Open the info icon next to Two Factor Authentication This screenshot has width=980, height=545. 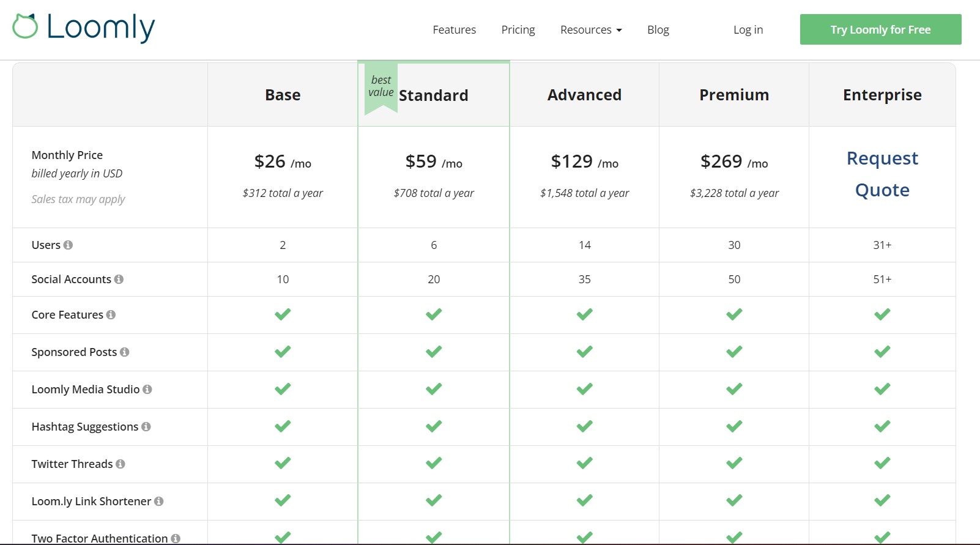pos(176,538)
